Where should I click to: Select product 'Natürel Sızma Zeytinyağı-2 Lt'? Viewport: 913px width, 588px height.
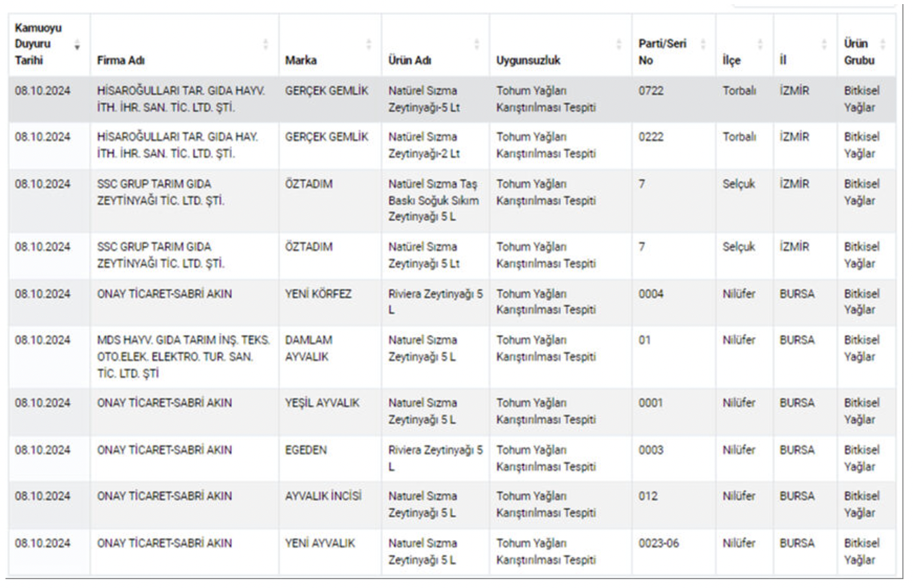point(426,145)
